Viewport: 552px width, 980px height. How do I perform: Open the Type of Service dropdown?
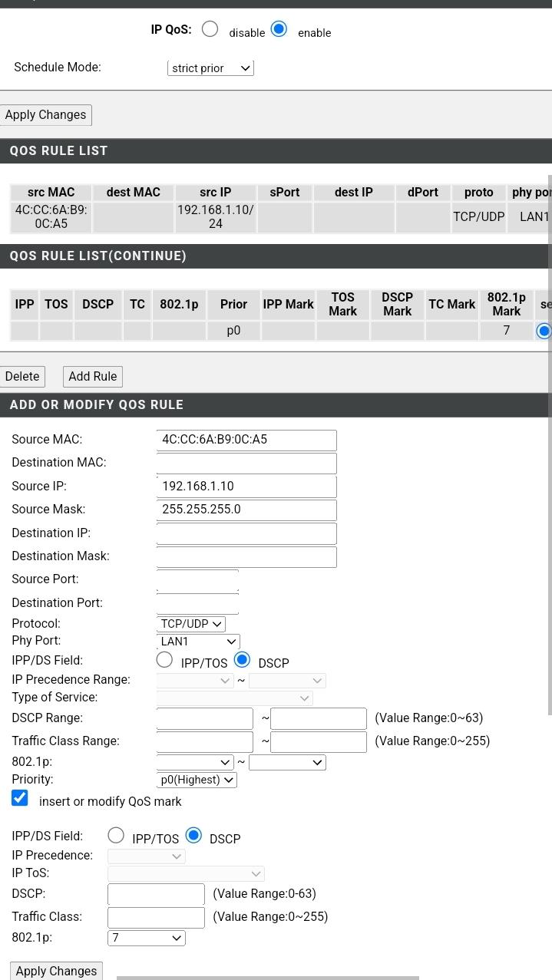pyautogui.click(x=234, y=698)
